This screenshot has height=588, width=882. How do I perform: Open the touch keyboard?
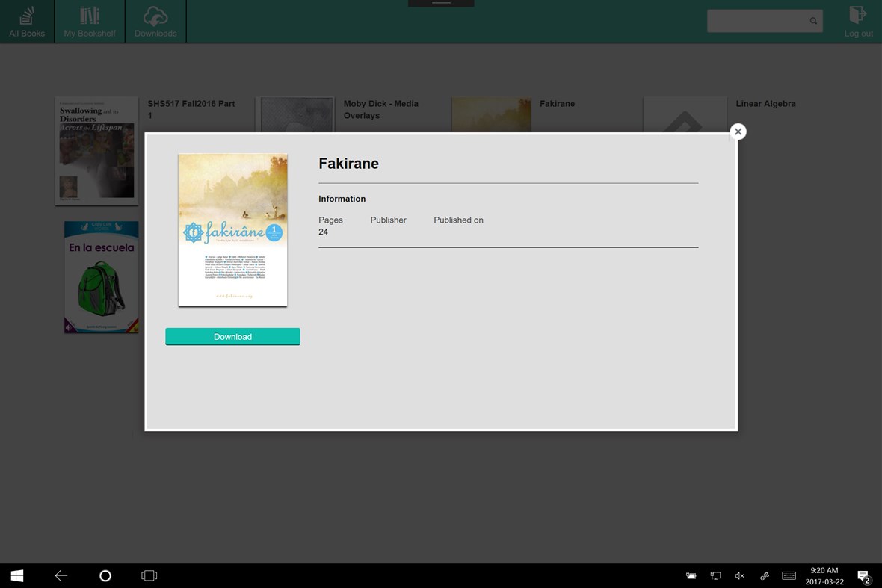coord(789,575)
